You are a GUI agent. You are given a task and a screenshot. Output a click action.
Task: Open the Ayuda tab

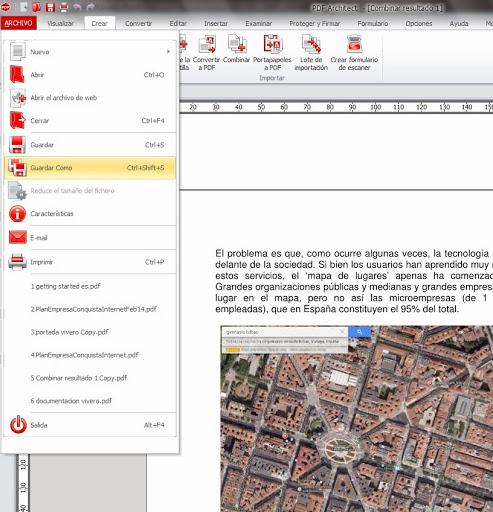click(459, 24)
